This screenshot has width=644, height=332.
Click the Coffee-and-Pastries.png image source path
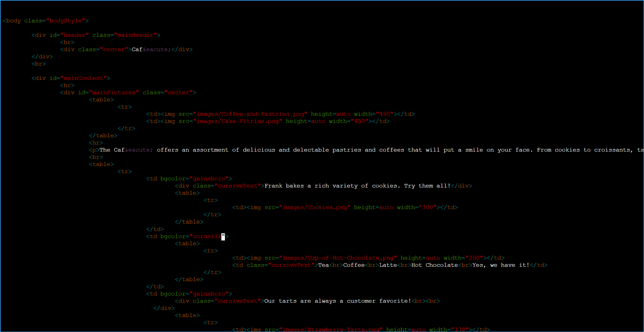coord(250,114)
